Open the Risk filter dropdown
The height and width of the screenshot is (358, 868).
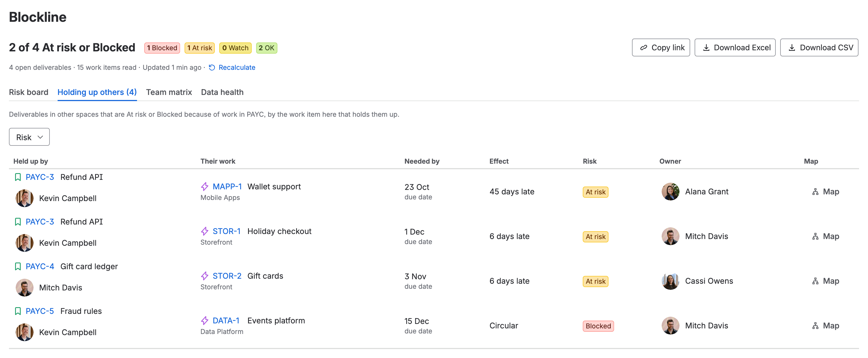29,137
